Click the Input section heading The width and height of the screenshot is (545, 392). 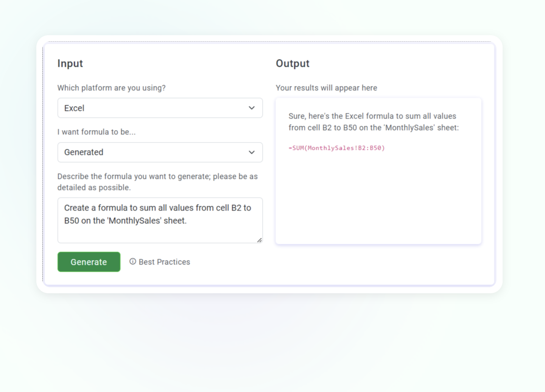click(70, 63)
